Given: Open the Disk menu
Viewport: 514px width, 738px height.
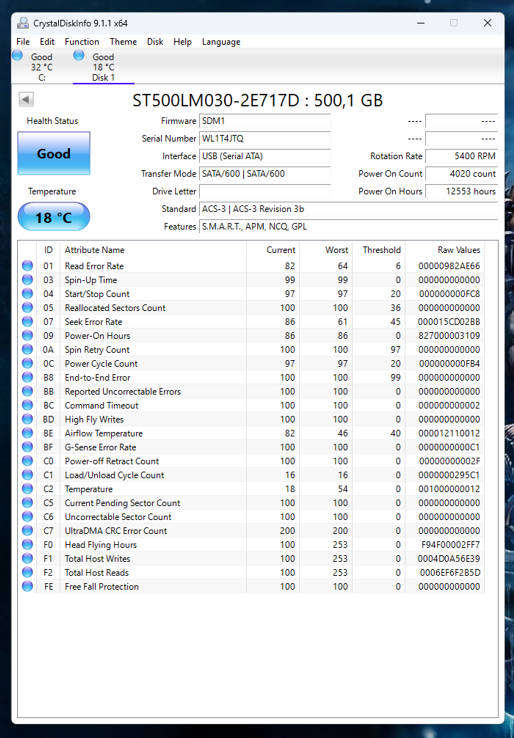Looking at the screenshot, I should coord(155,41).
